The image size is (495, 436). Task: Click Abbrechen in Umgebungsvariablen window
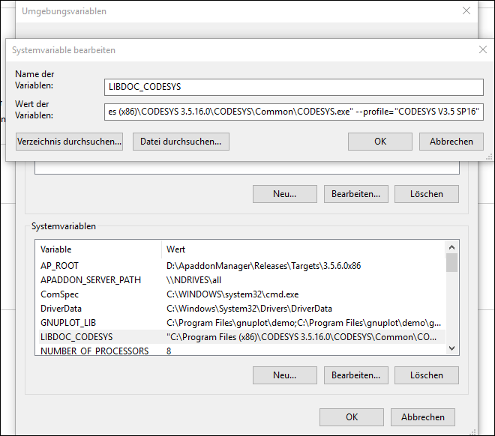coord(423,417)
